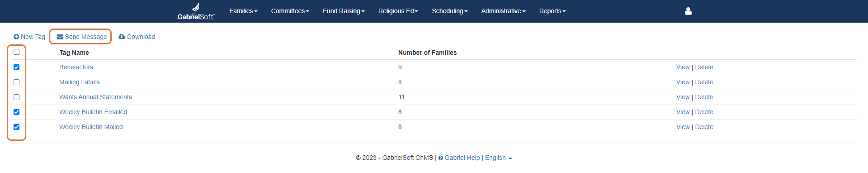
Task: Delete the Weekly Bulletin Mailed tag
Action: tap(704, 127)
